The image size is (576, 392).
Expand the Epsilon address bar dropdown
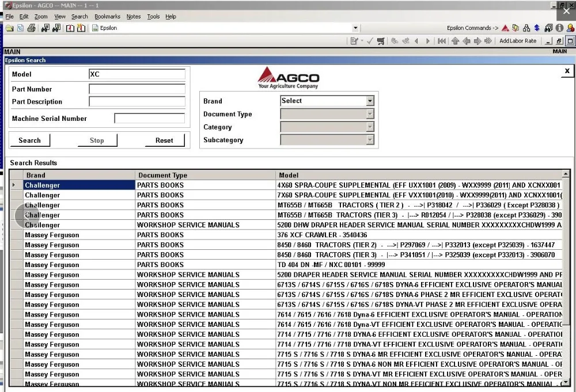[355, 28]
